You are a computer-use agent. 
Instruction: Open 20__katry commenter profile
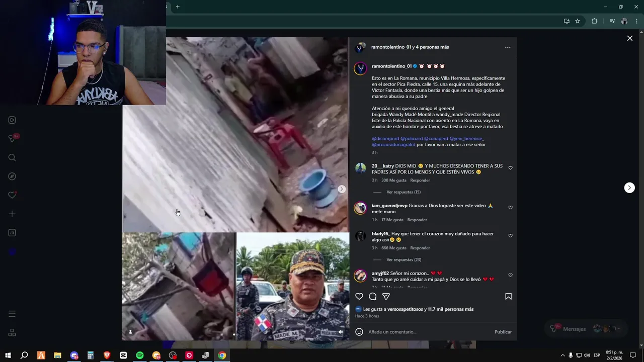(383, 166)
